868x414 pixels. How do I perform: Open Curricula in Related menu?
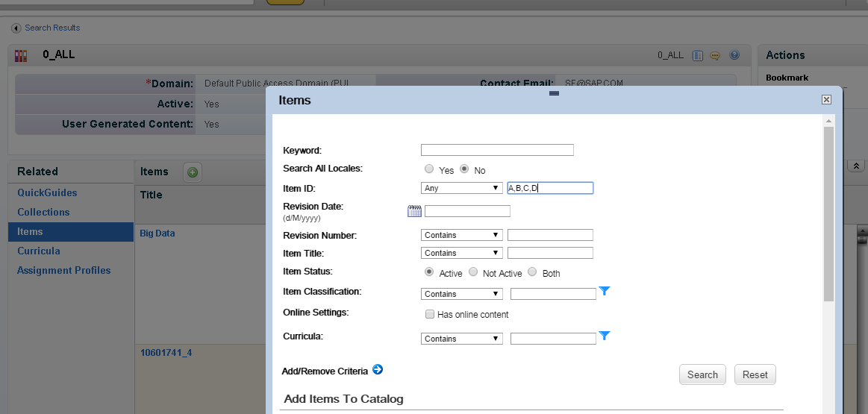coord(38,251)
